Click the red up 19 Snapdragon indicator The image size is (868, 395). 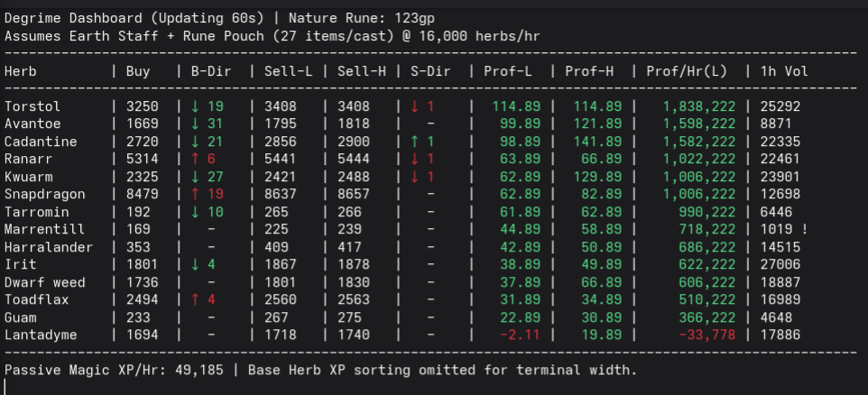[x=207, y=194]
